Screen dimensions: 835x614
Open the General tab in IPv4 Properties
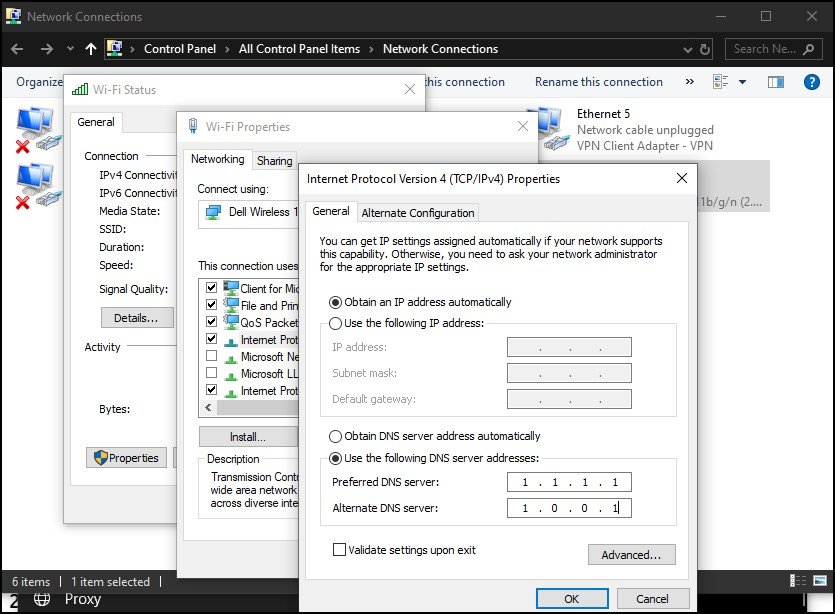coord(331,211)
